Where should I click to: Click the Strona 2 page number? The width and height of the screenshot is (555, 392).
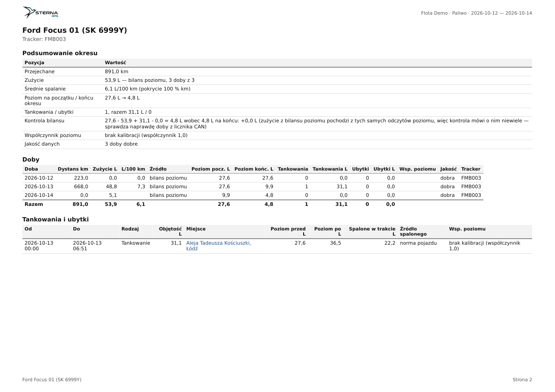[522, 380]
